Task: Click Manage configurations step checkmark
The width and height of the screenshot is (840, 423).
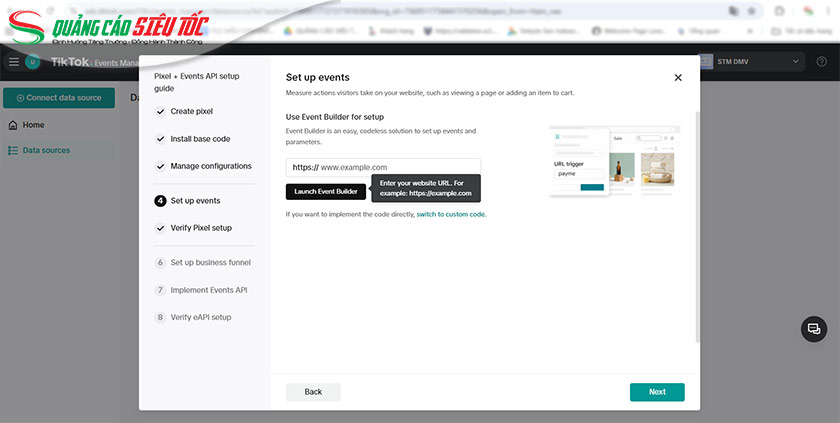Action: click(160, 166)
